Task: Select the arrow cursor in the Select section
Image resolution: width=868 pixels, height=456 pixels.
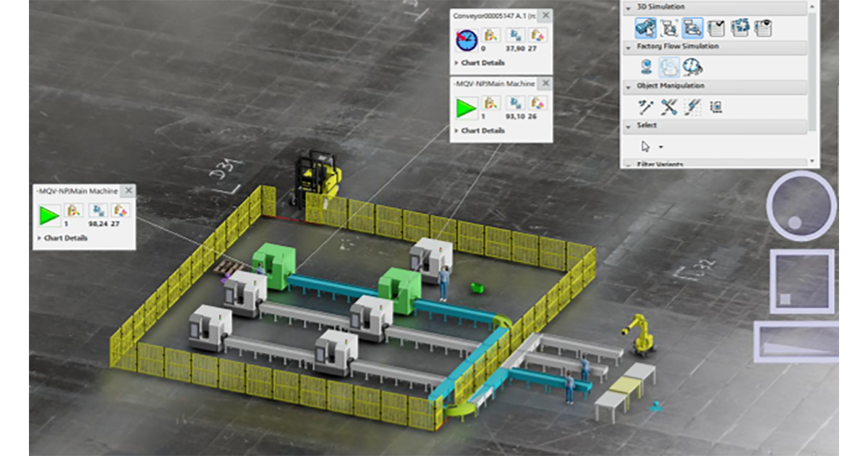Action: click(x=645, y=146)
